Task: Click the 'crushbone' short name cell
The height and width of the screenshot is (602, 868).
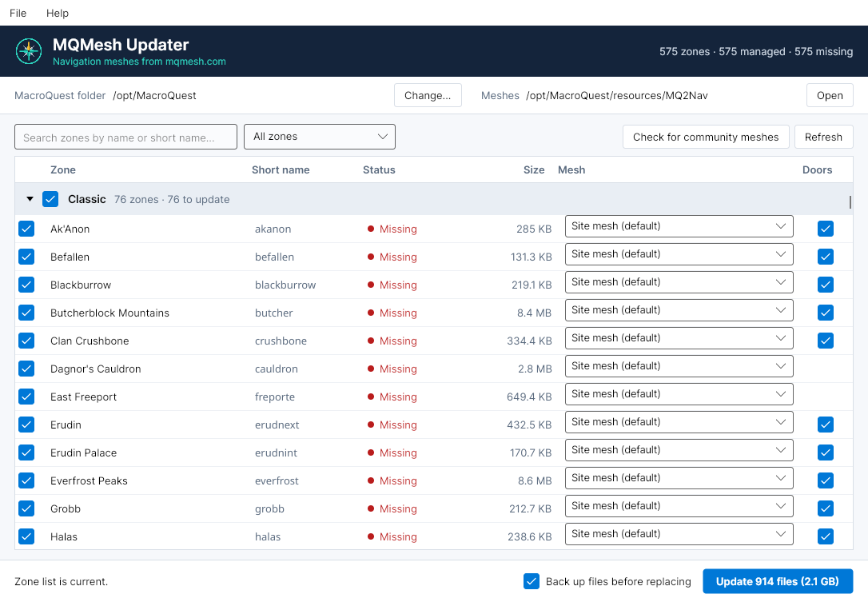Action: tap(281, 341)
